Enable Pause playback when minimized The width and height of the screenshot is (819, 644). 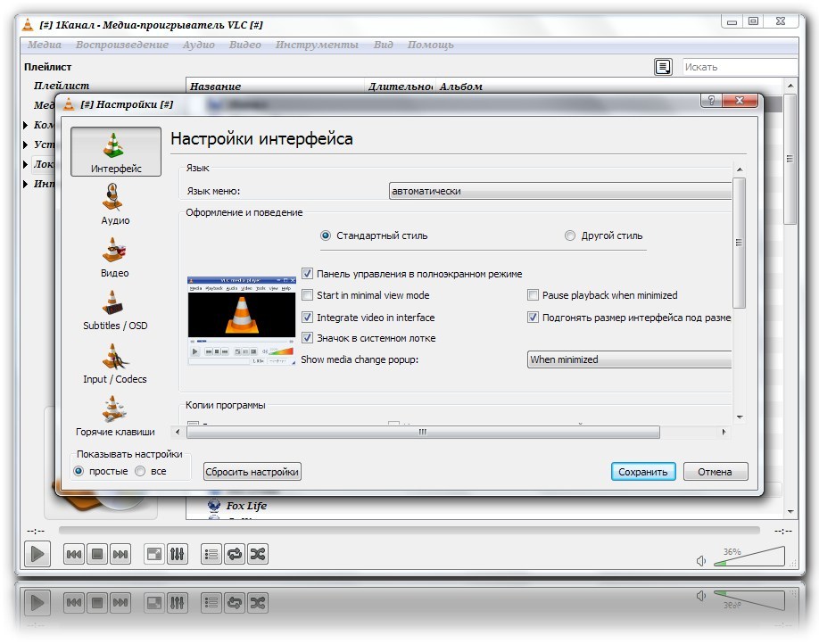tap(534, 295)
